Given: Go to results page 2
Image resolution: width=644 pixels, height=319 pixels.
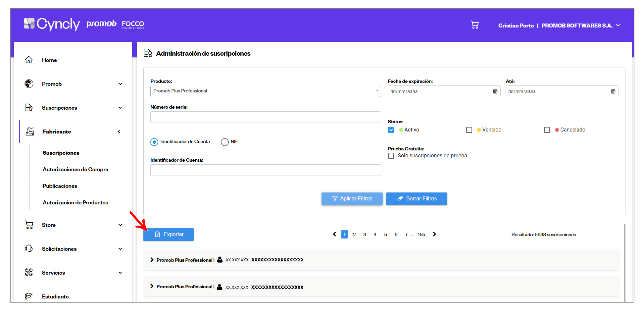Looking at the screenshot, I should (354, 235).
